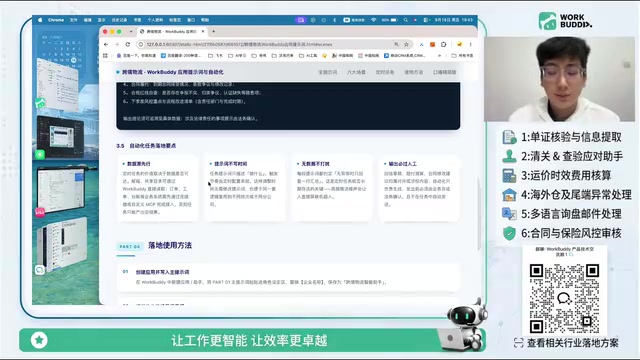Open step 01 创建应用并写入主提示词

(288, 277)
